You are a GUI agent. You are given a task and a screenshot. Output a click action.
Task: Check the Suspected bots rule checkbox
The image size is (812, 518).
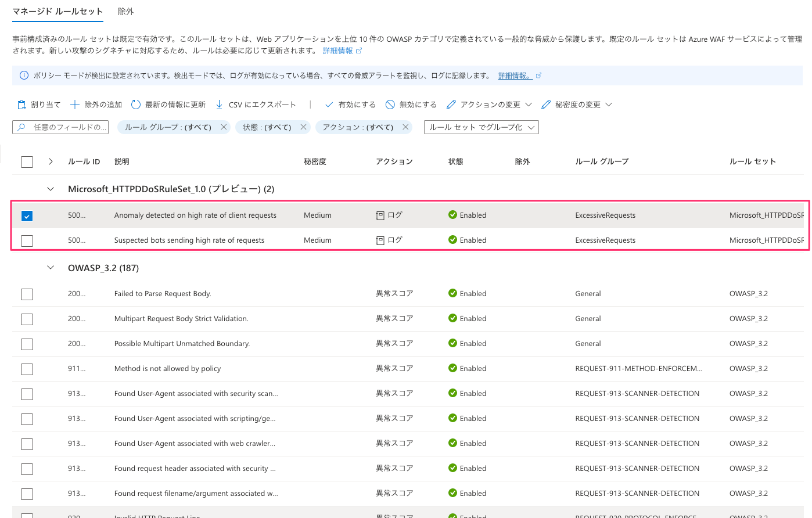coord(27,240)
